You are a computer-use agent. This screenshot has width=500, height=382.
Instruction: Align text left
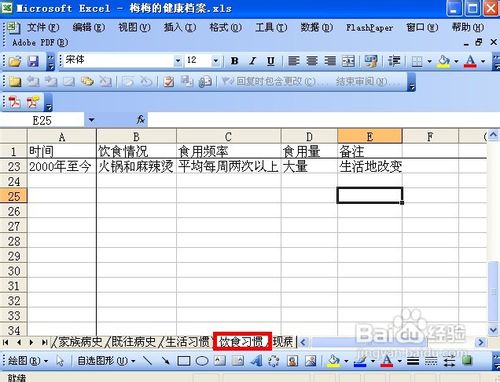(294, 61)
